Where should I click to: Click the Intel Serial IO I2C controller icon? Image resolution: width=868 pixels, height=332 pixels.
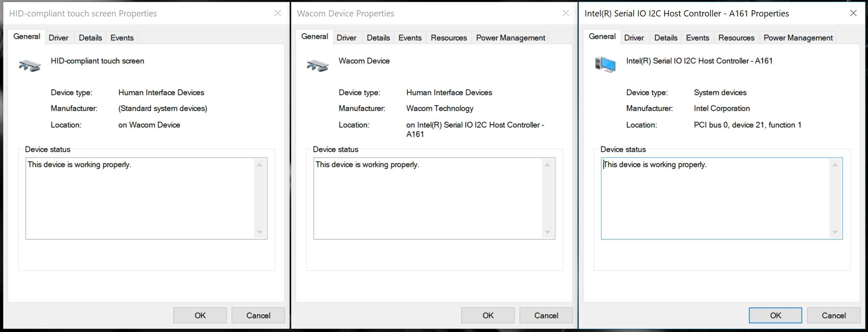pyautogui.click(x=606, y=65)
